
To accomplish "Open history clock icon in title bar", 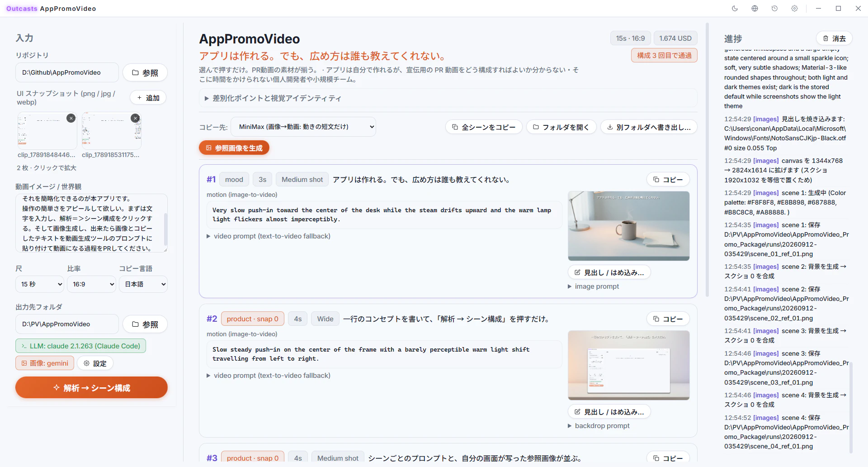I will (x=774, y=9).
